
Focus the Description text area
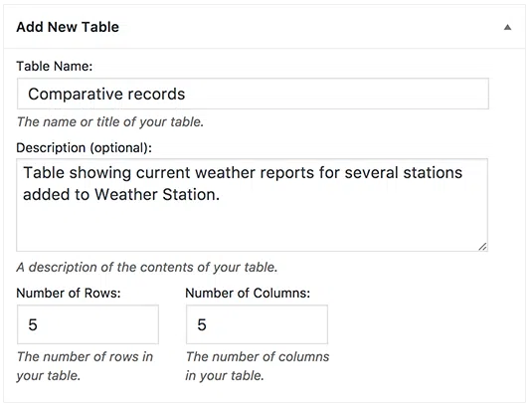(253, 205)
